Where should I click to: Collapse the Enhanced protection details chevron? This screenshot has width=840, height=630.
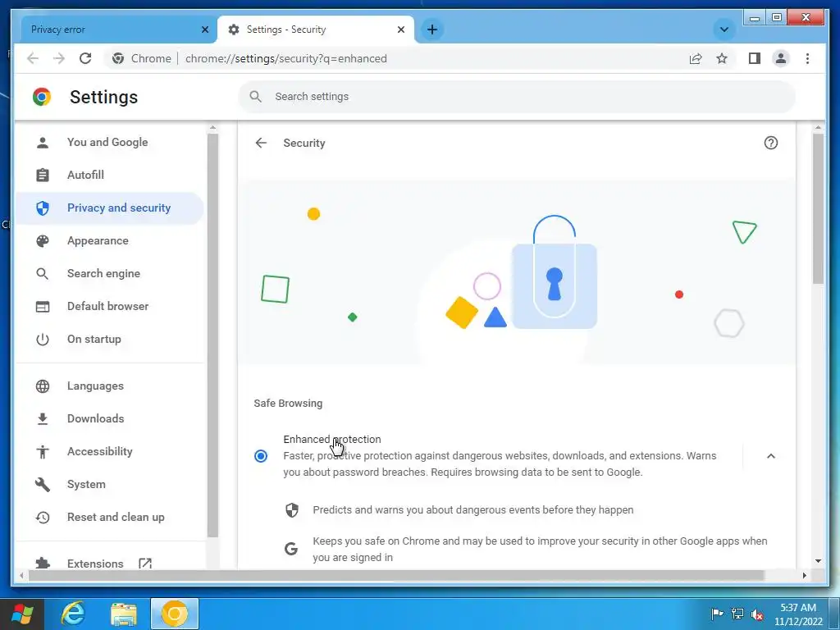click(771, 456)
